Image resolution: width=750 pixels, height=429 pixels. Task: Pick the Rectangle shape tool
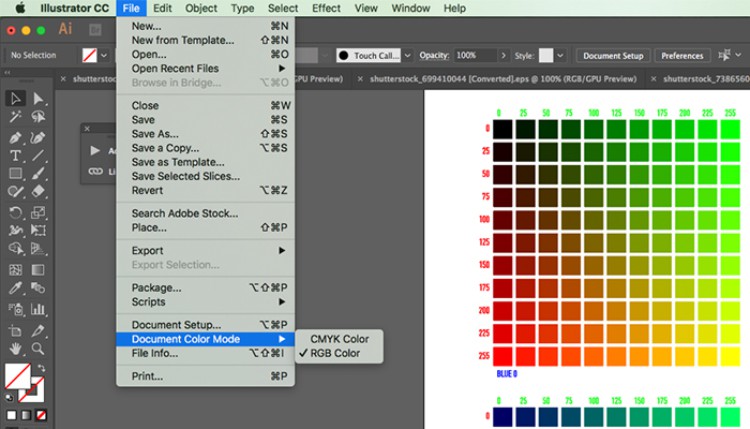(16, 175)
